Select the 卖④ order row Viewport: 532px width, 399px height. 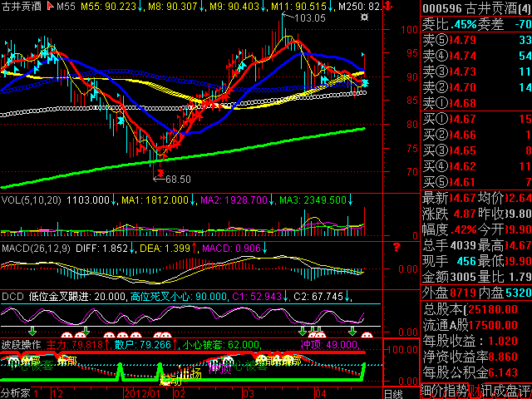tap(476, 56)
